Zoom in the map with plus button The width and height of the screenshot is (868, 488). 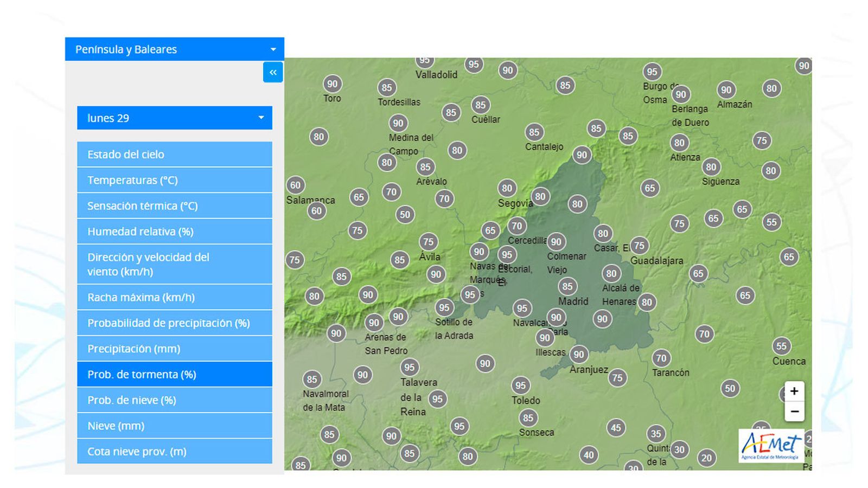794,391
